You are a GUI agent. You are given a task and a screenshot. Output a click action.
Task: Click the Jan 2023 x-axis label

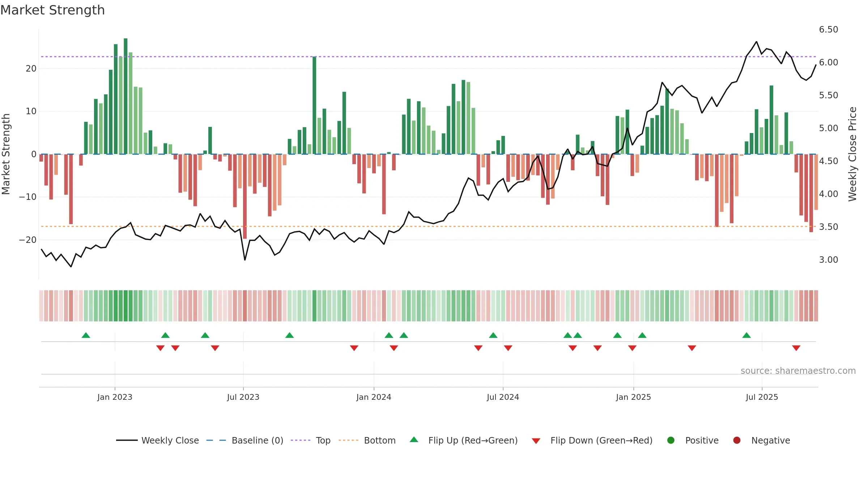(x=115, y=397)
